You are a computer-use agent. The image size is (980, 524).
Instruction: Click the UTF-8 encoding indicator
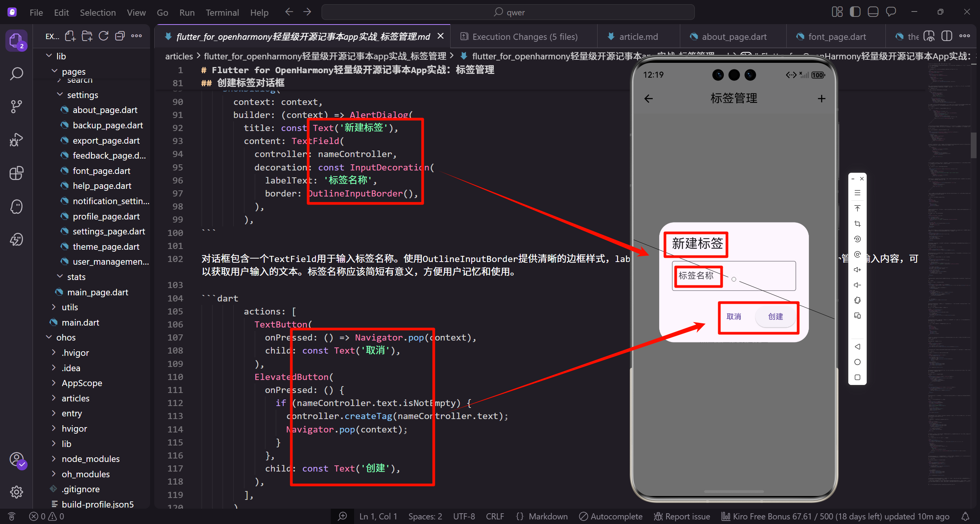[x=464, y=516]
